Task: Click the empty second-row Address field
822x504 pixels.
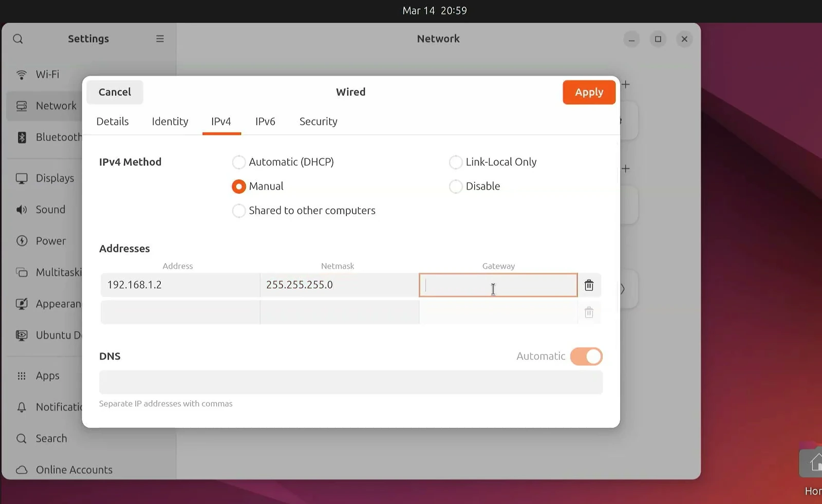Action: [x=180, y=312]
